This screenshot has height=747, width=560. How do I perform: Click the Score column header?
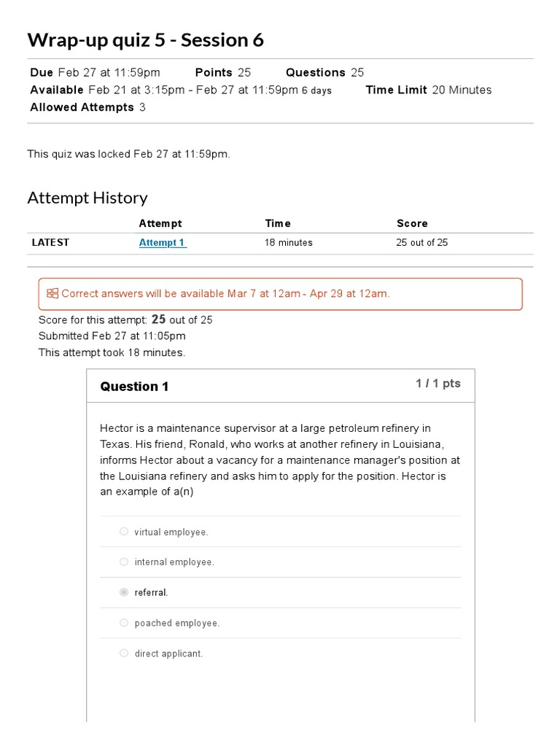point(412,223)
